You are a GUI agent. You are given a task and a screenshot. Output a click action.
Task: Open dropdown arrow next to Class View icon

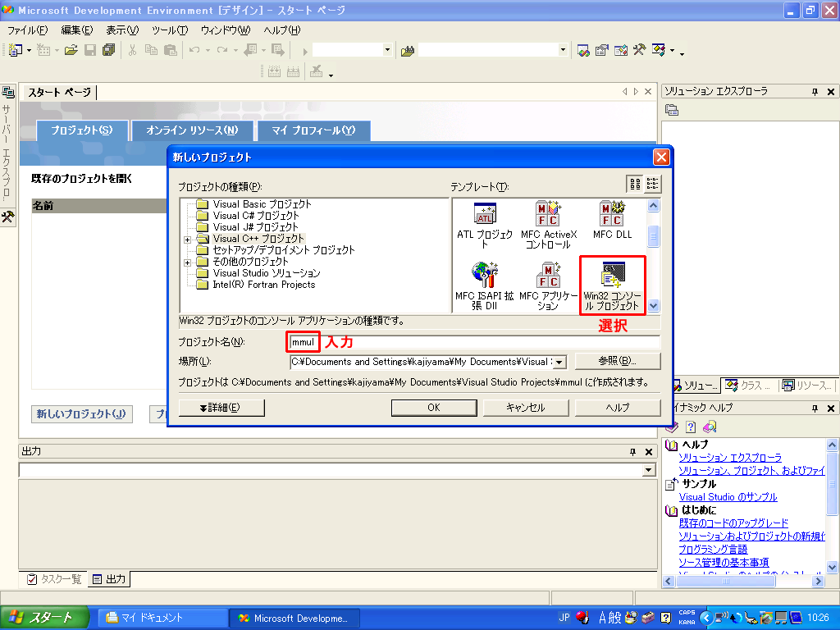pos(673,51)
